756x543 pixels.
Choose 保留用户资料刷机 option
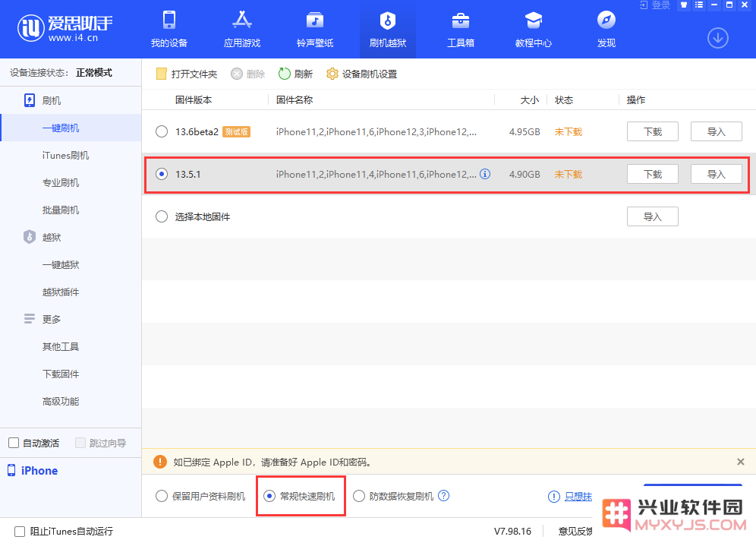coord(162,496)
